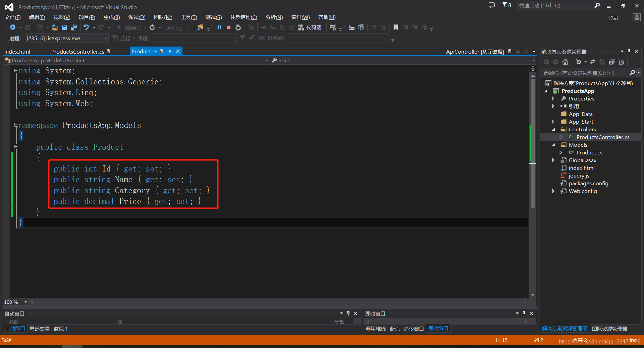Click the Show All Files icon
This screenshot has width=644, height=348.
(621, 62)
